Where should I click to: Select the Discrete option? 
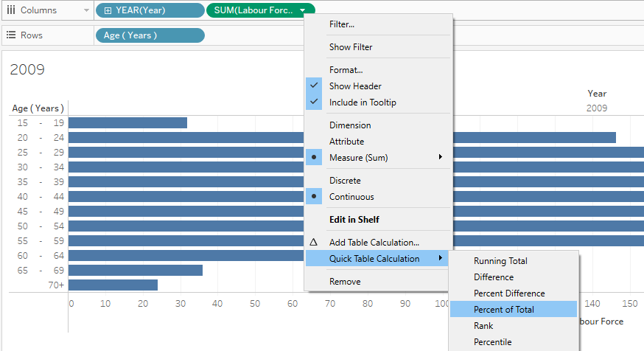[345, 181]
